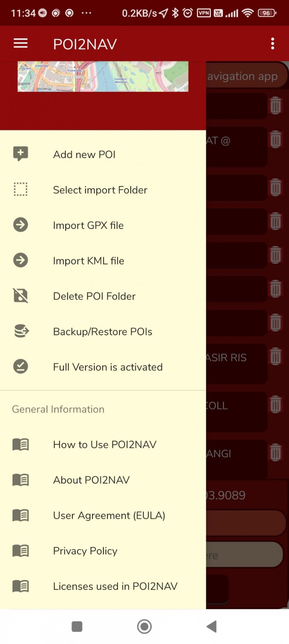Tap the Delete POI Folder icon
Image resolution: width=289 pixels, height=644 pixels.
[21, 296]
